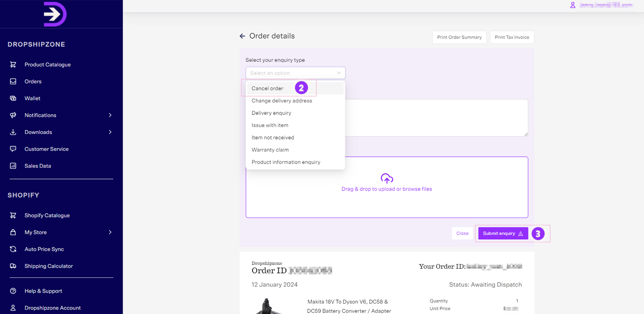Click the Shopify Catalogue cart icon
This screenshot has height=314, width=644.
13,215
